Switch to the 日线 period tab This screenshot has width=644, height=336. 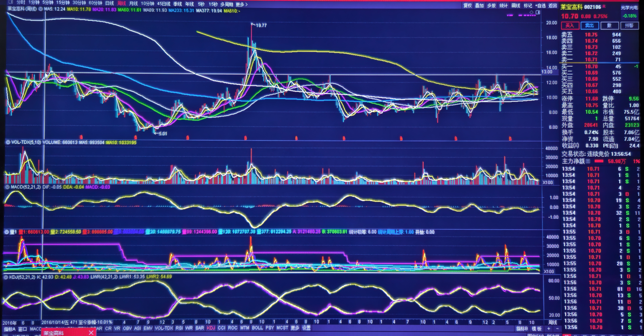110,3
